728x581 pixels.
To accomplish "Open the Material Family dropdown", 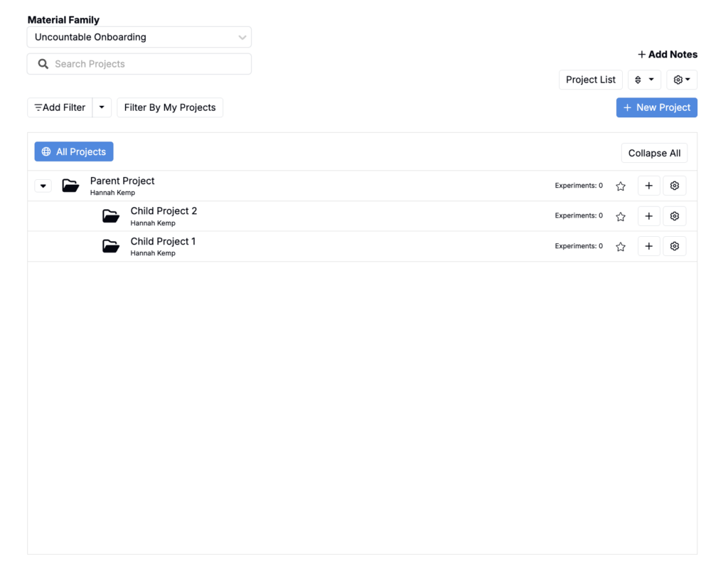I will click(139, 37).
